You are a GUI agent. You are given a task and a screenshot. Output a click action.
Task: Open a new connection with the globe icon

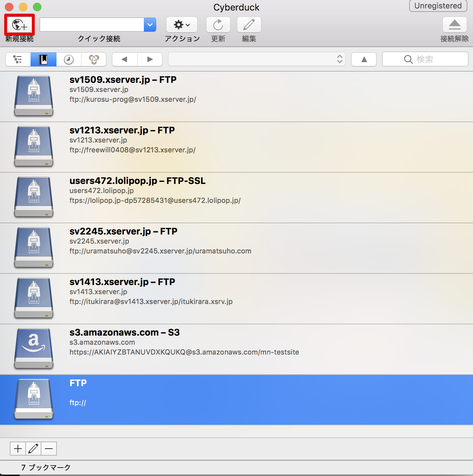point(20,25)
